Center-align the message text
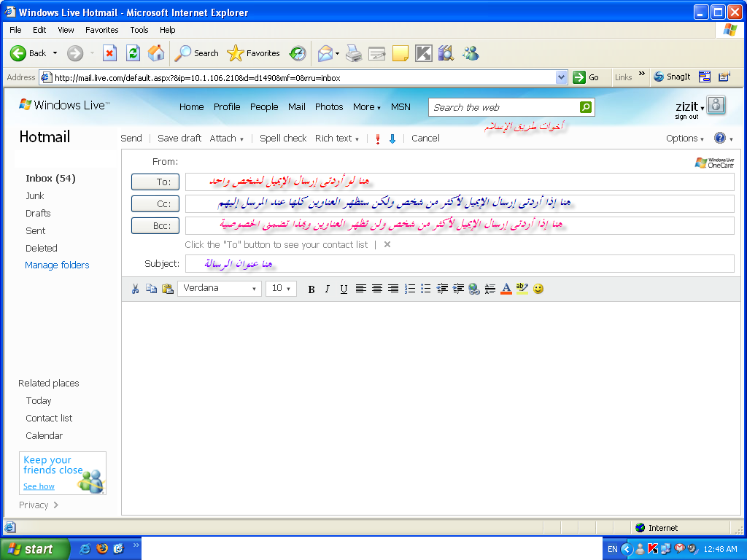747x560 pixels. click(x=377, y=289)
